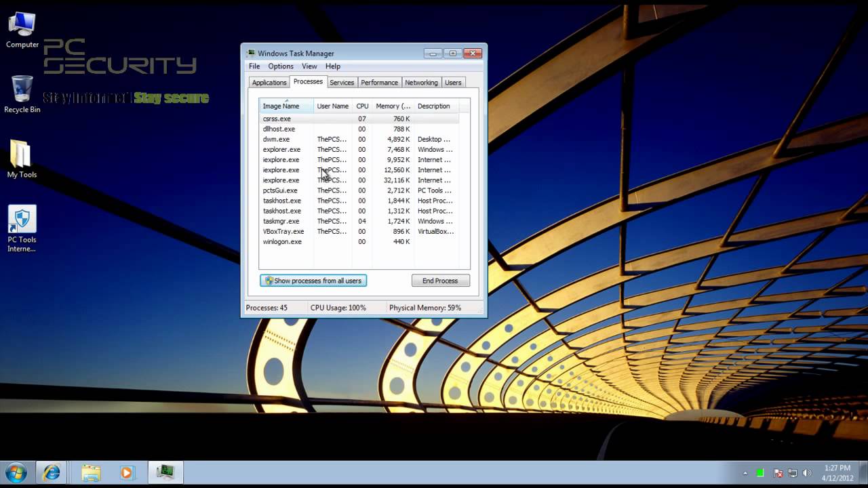Select taskhost.exe using 1,312 K memory
The image size is (868, 488).
coord(359,211)
